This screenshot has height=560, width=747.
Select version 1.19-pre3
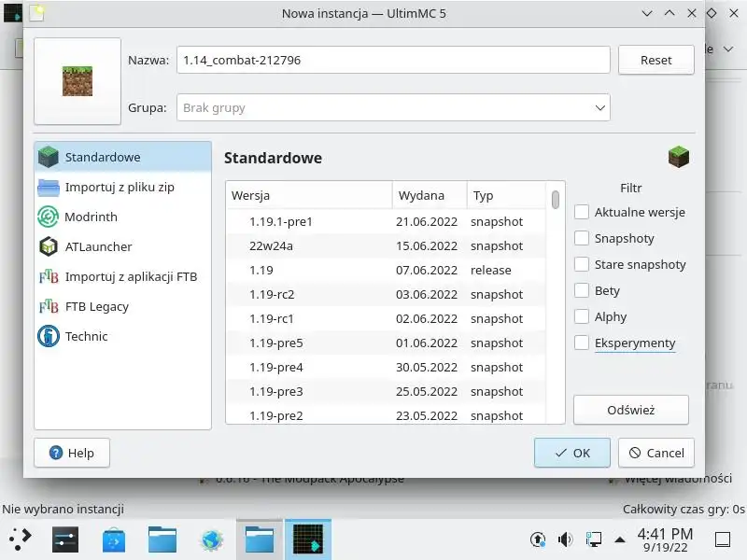pos(386,391)
